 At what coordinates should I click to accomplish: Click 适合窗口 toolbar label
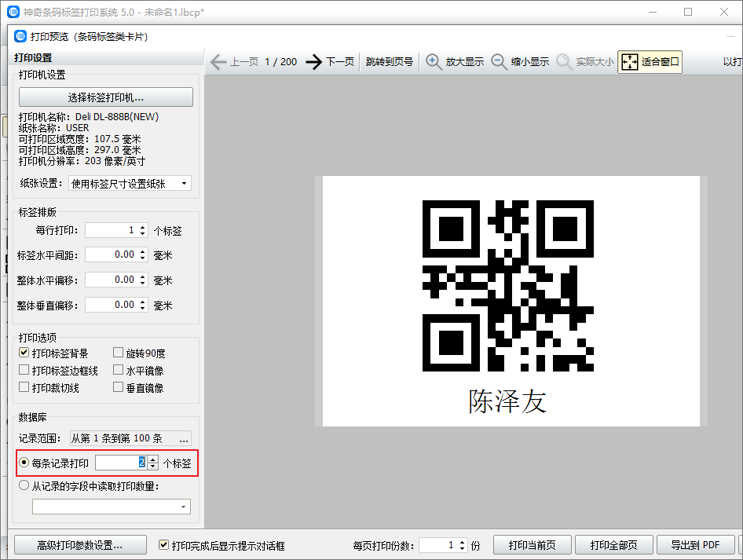pyautogui.click(x=660, y=61)
